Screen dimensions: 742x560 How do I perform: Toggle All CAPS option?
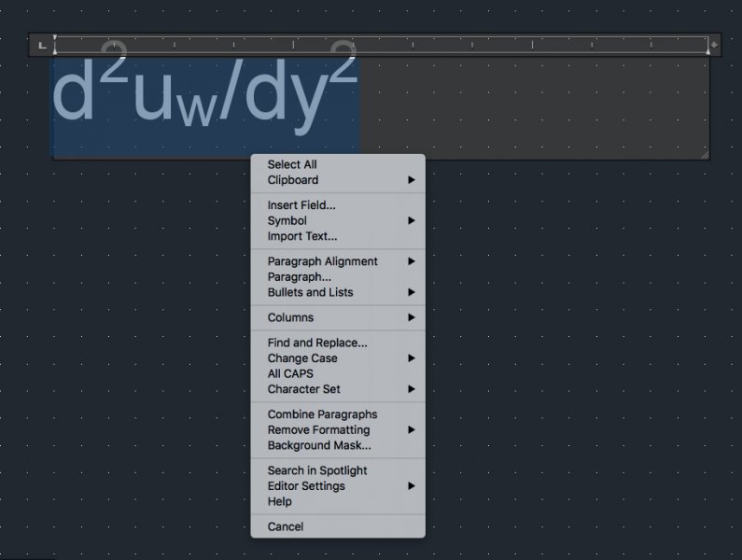tap(338, 373)
